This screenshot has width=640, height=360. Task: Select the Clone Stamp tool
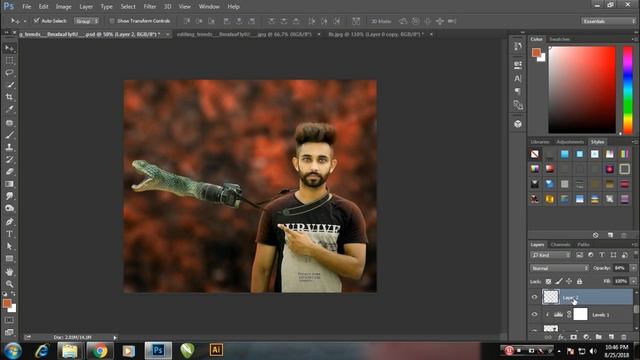(9, 147)
